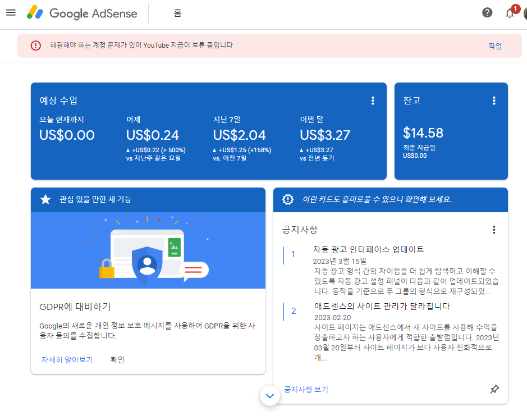Click the 지난 7일 US$2.04 value

coord(239,135)
